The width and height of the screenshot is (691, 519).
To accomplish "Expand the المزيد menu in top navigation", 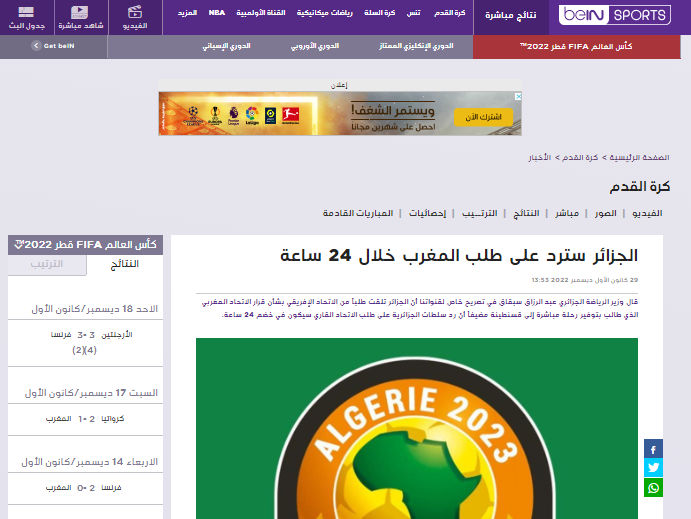I will [187, 12].
